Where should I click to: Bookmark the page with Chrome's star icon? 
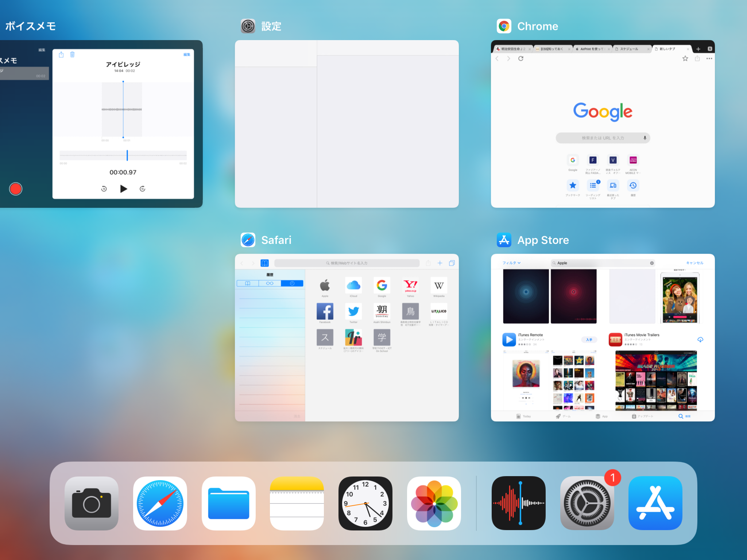685,58
